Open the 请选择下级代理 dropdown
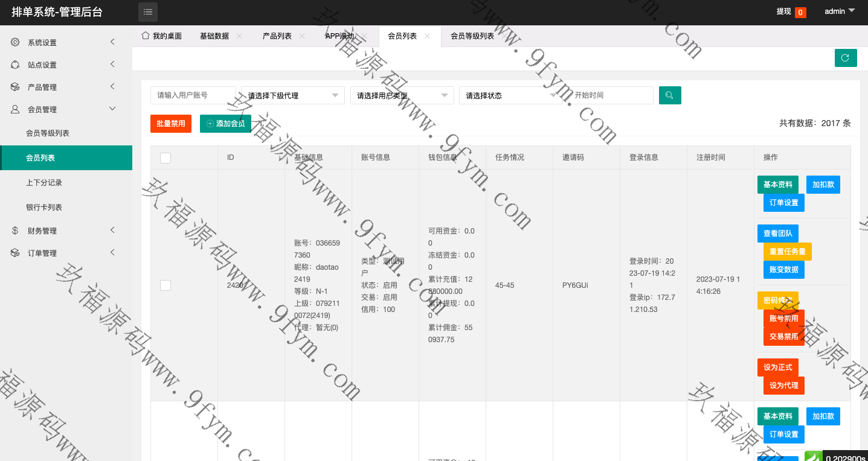The height and width of the screenshot is (461, 868). tap(292, 95)
